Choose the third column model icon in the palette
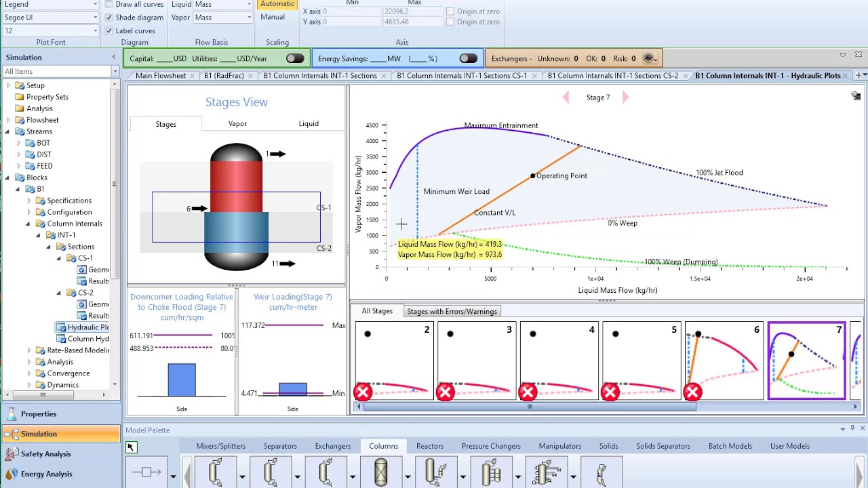Screen dimensions: 868x488 click(325, 472)
